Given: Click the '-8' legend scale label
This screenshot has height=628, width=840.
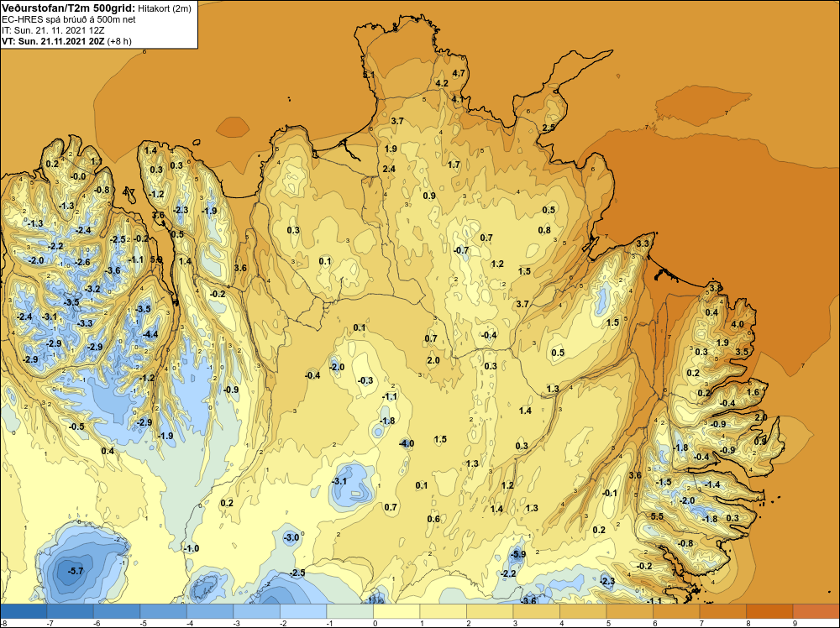Looking at the screenshot, I should click(x=3, y=623).
